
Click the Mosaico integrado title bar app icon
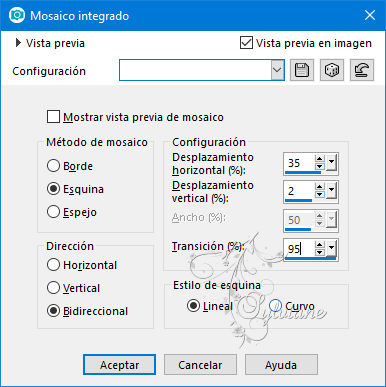pos(17,15)
